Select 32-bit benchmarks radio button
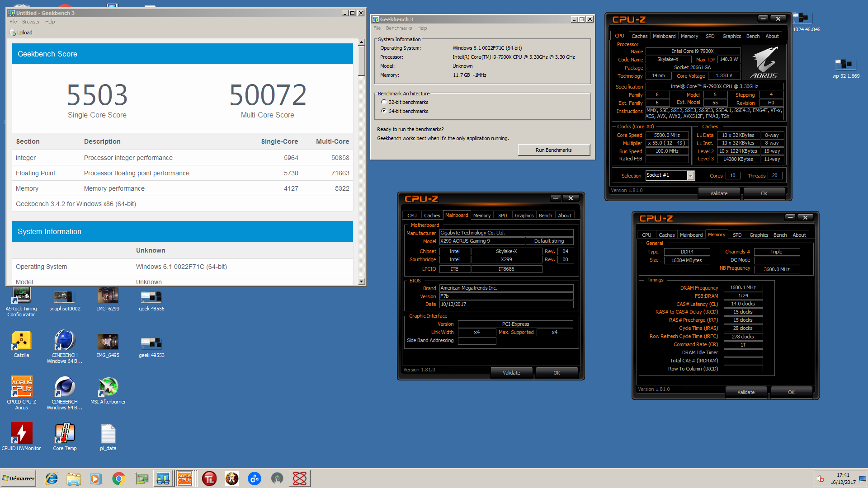 pyautogui.click(x=384, y=102)
